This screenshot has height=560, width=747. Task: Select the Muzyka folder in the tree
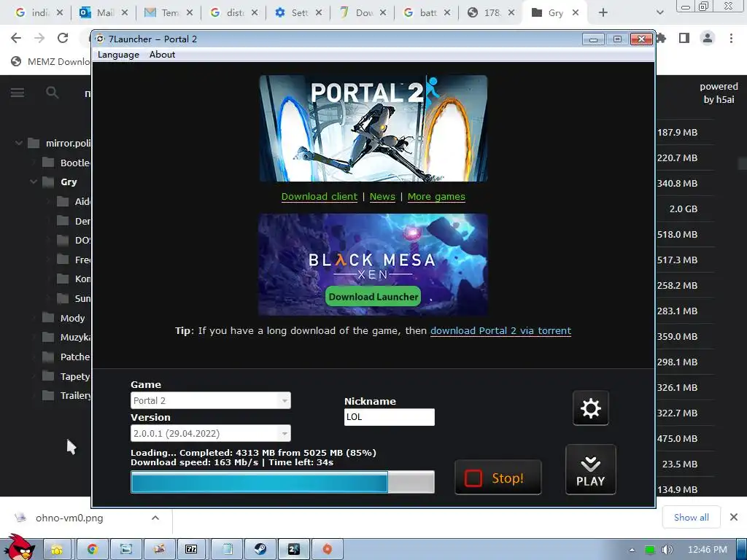coord(66,337)
